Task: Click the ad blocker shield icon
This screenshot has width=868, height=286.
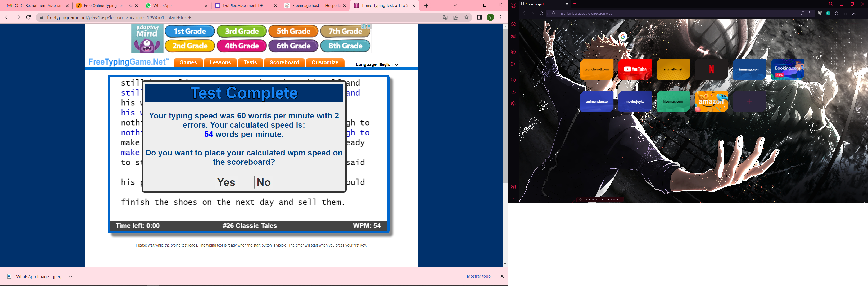Action: (x=820, y=14)
